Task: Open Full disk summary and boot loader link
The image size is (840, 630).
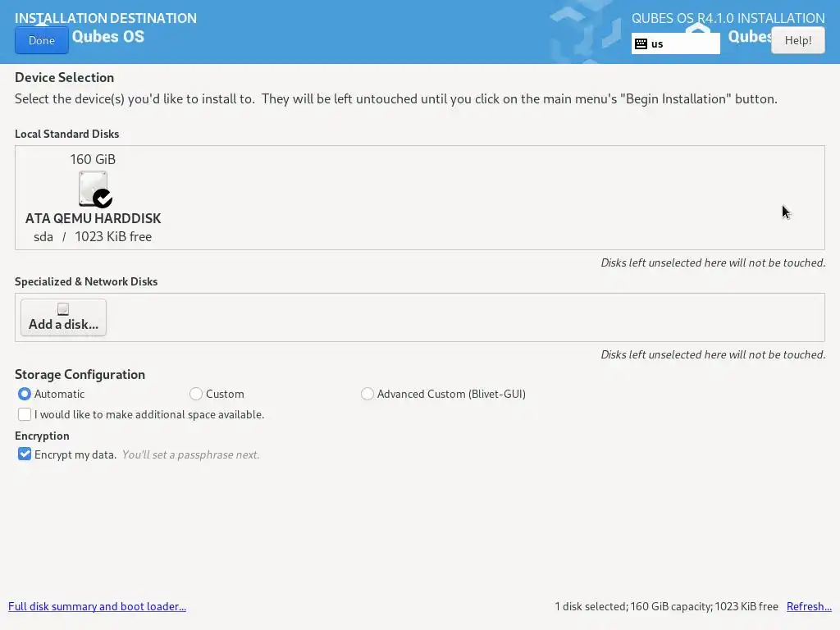Action: tap(97, 606)
